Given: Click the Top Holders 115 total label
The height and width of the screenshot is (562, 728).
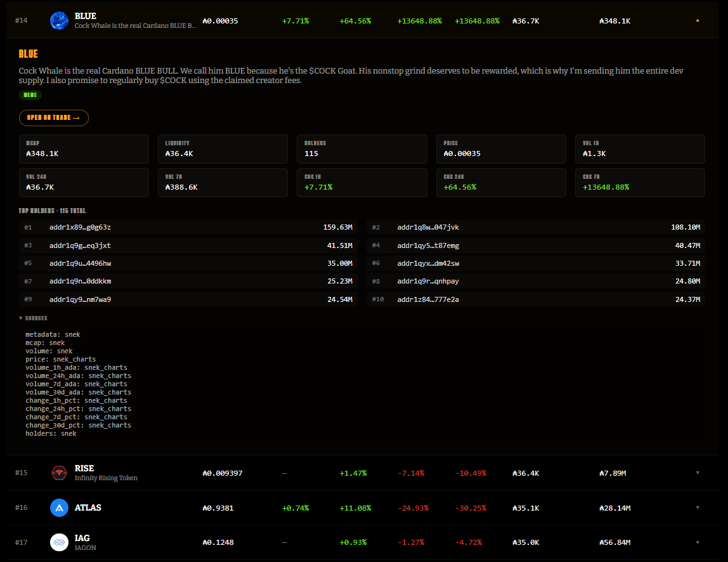Looking at the screenshot, I should (x=52, y=211).
